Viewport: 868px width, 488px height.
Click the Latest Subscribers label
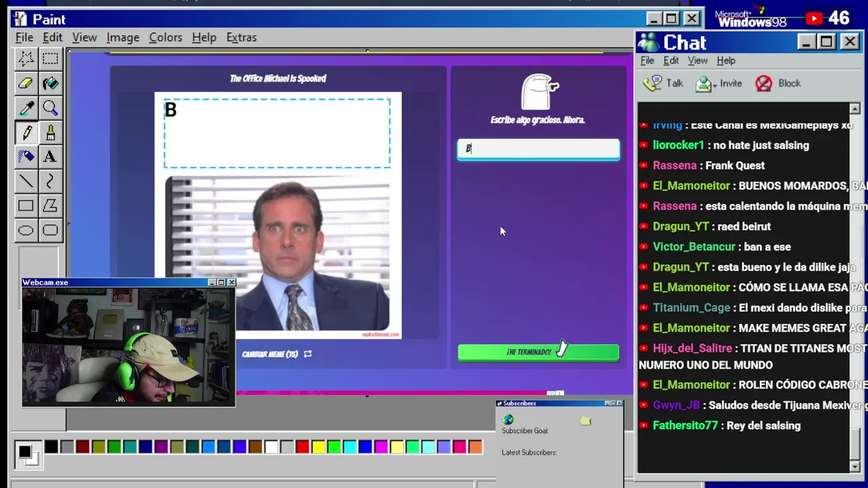click(x=529, y=452)
